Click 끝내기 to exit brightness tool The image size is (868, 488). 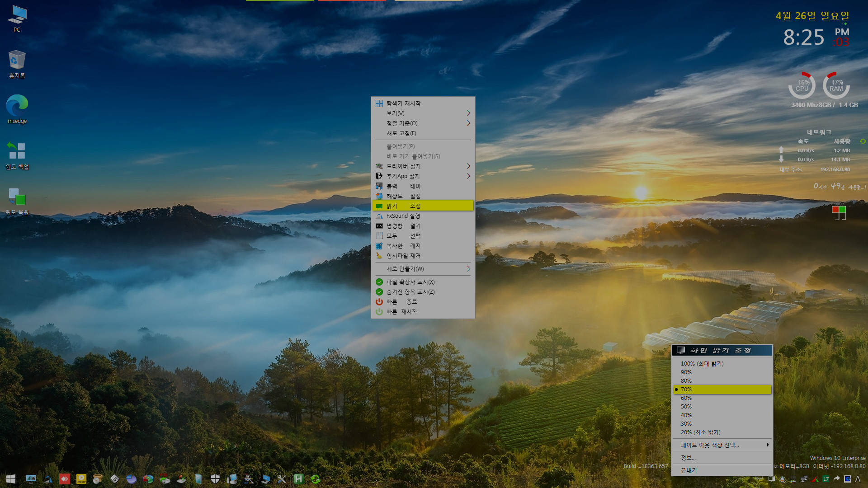(722, 470)
